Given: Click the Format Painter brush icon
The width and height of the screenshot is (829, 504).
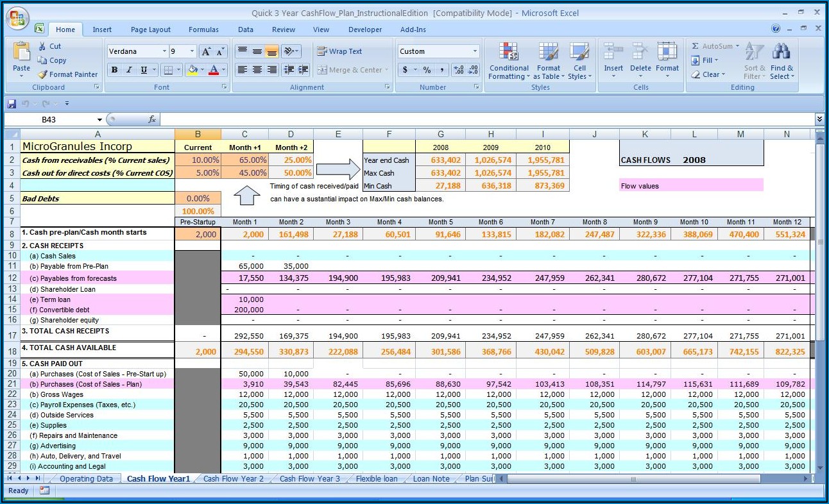Looking at the screenshot, I should [43, 74].
